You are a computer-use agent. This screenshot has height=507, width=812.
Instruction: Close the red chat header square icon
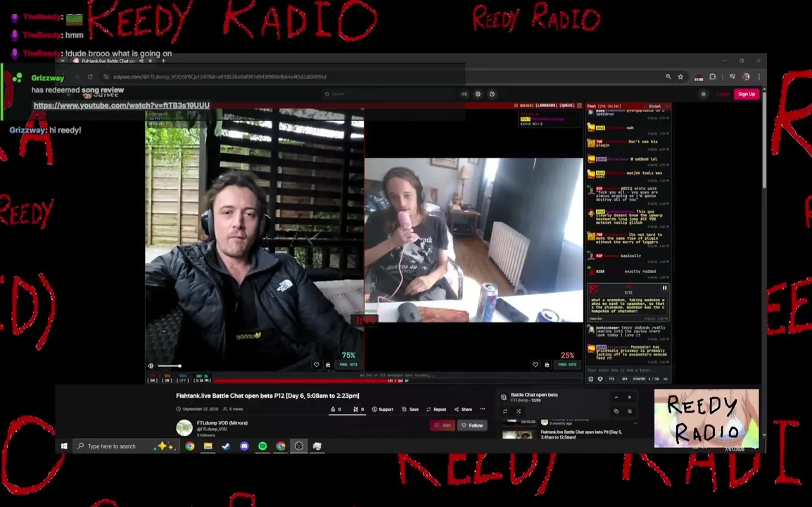click(580, 105)
